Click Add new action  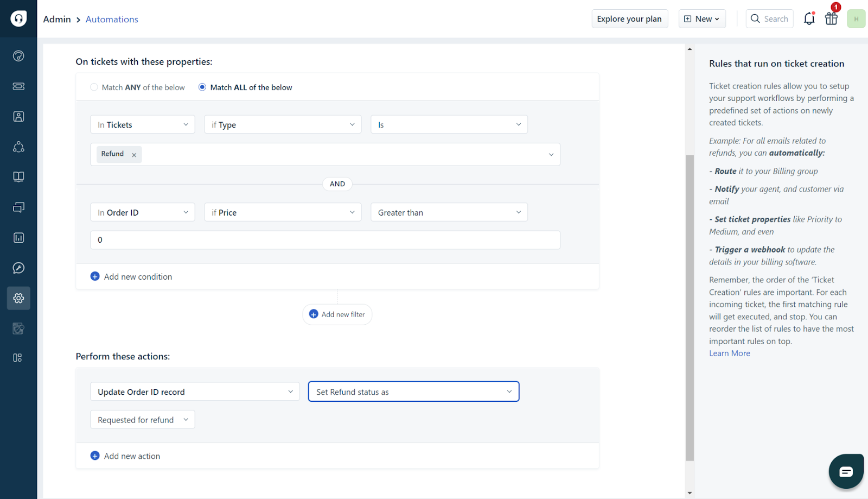pyautogui.click(x=132, y=456)
